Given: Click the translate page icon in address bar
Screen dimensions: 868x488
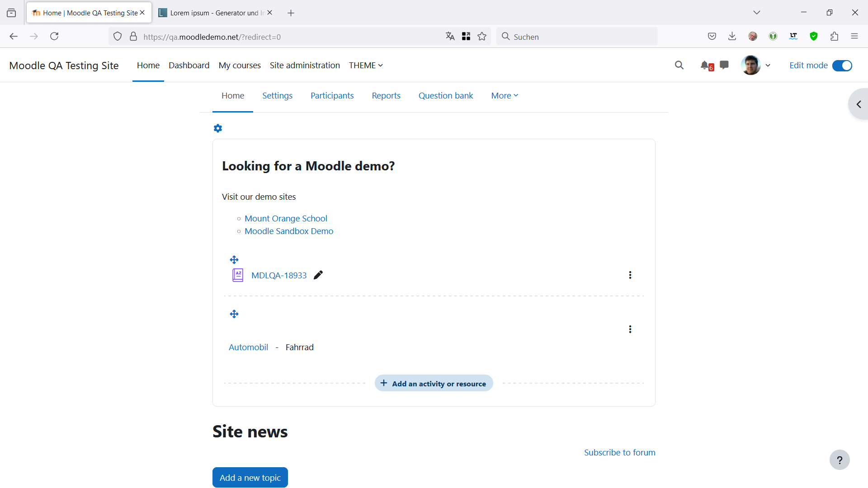Looking at the screenshot, I should 450,37.
